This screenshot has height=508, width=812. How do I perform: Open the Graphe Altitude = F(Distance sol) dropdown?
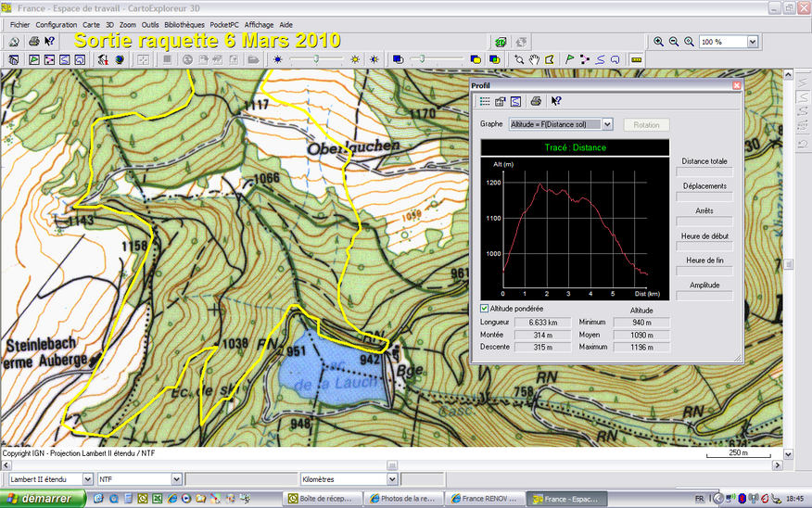[607, 124]
